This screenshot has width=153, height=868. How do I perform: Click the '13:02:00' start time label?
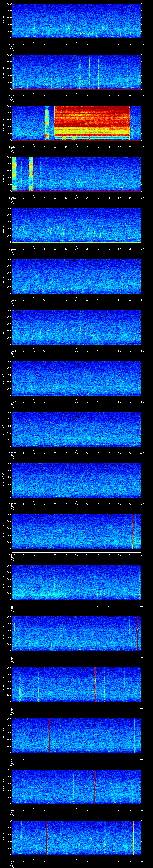[12, 96]
